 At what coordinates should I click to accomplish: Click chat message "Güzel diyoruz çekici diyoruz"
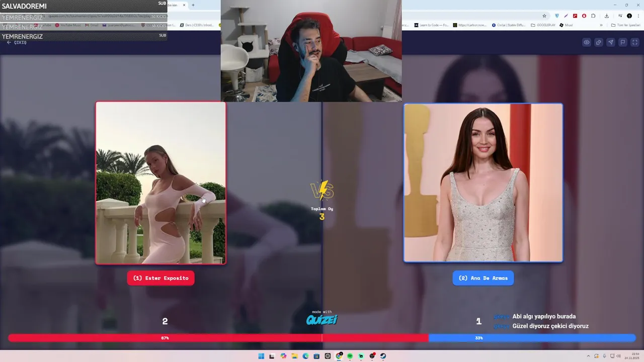coord(550,326)
